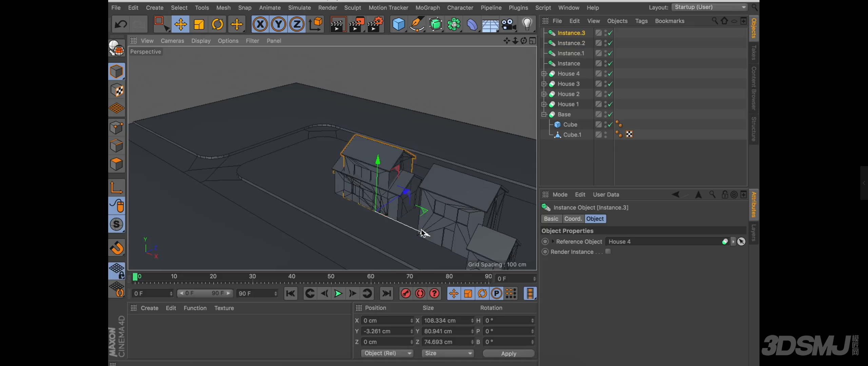Image resolution: width=868 pixels, height=366 pixels.
Task: Open the Content Browser side tab
Action: (754, 88)
